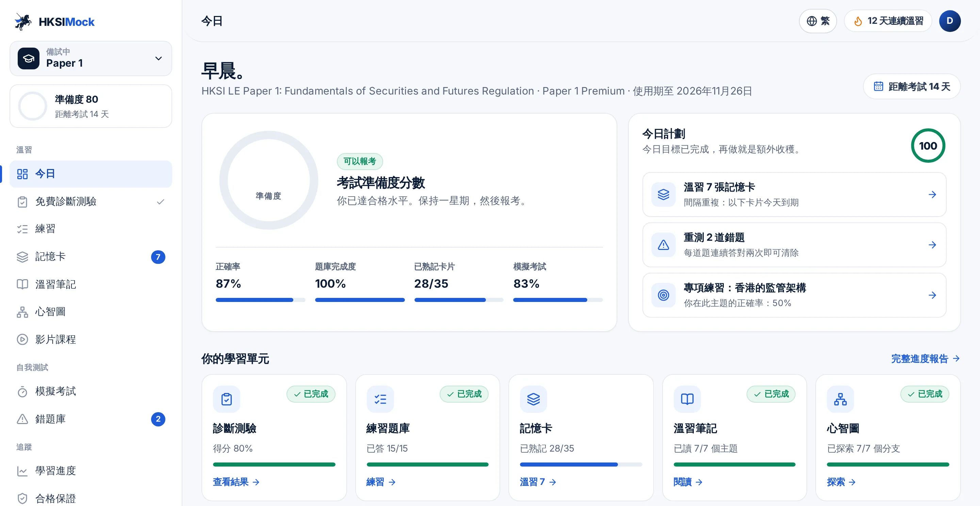Click the clipboard icon on 診斷測驗 card
Viewport: 980px width, 506px height.
226,399
